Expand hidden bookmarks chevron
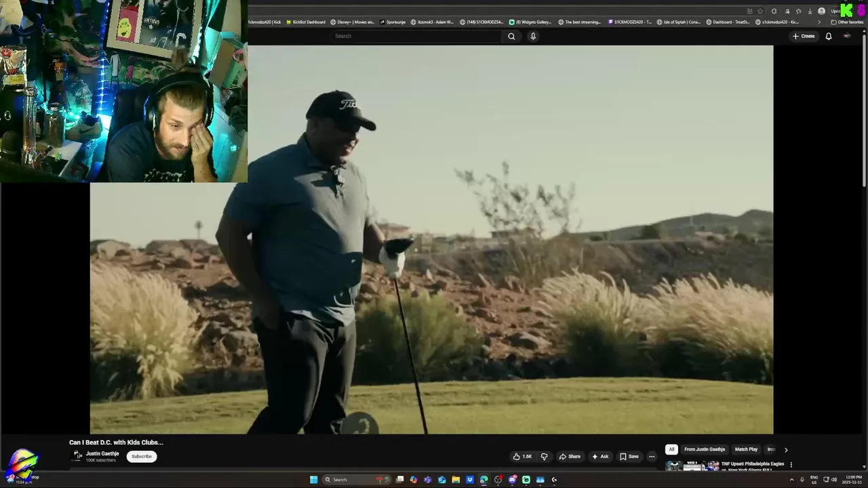 coord(819,22)
